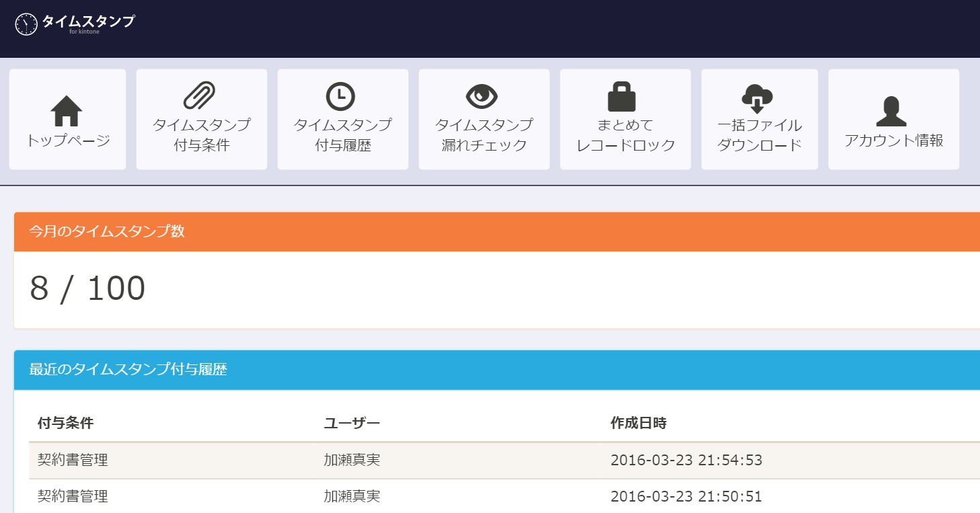Screen dimensions: 980x513
Task: Click the 8 / 100 count value
Action: [87, 288]
